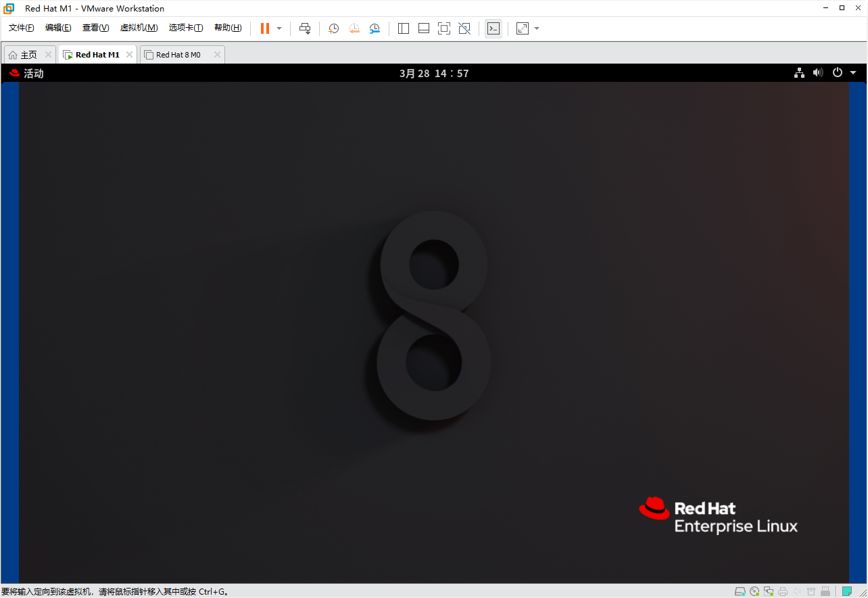Click the stretch guest display icon
Image resolution: width=868 pixels, height=598 pixels.
pyautogui.click(x=523, y=28)
